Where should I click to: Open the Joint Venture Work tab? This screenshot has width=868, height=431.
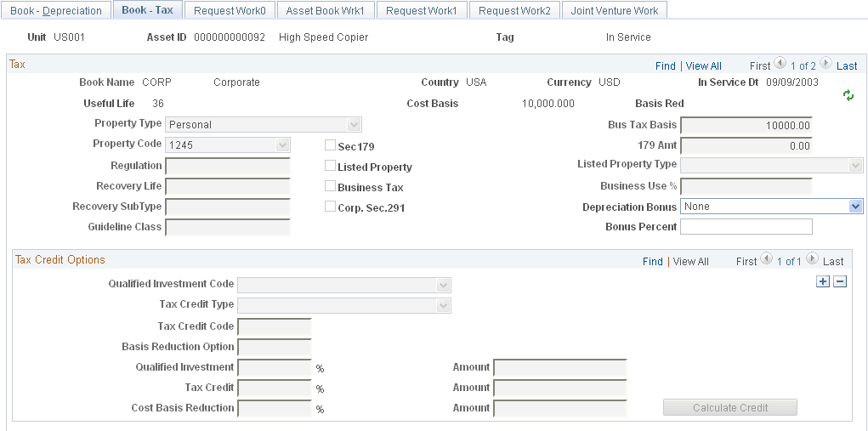[615, 10]
